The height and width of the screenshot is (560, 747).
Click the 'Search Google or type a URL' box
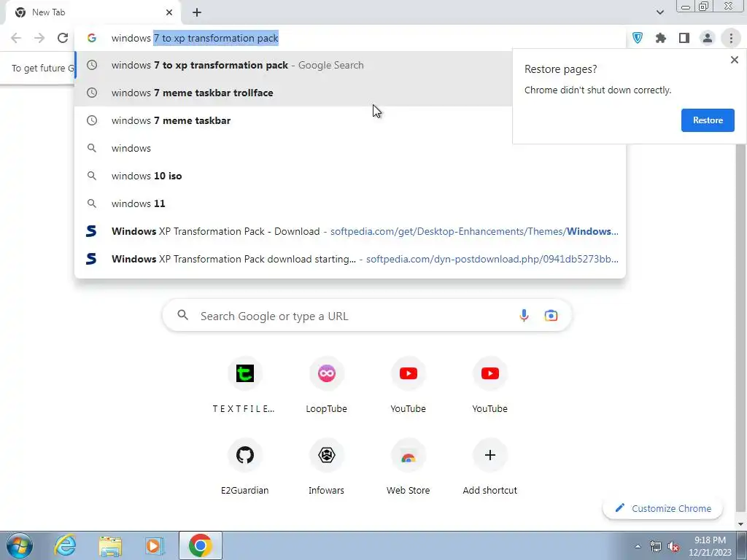367,316
